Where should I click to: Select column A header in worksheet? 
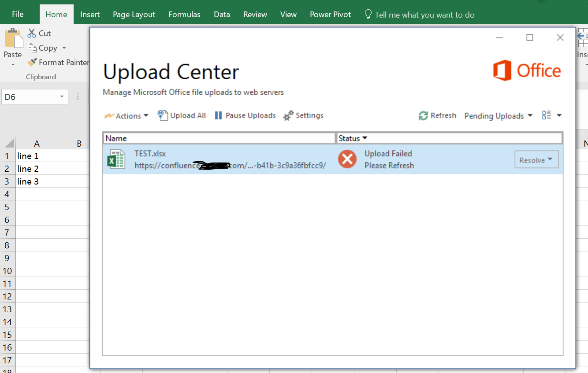[37, 143]
